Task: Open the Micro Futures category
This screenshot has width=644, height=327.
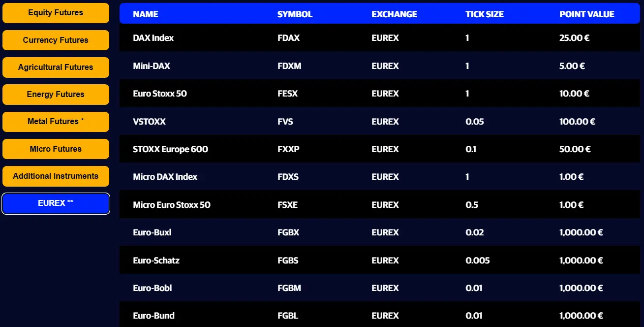Action: [56, 149]
